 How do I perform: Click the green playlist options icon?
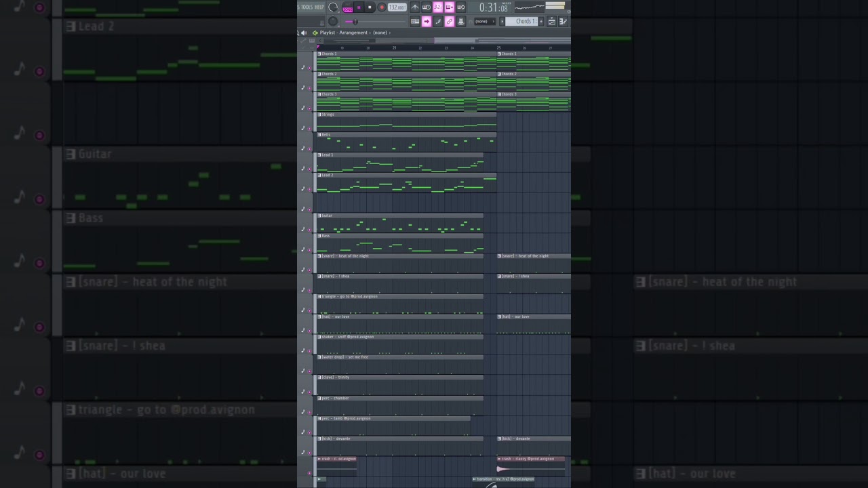315,33
